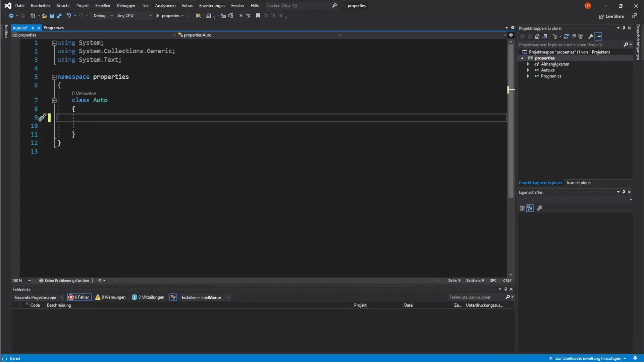644x362 pixels.
Task: Click the property pages wrench in Eigenschaften
Action: tap(540, 208)
